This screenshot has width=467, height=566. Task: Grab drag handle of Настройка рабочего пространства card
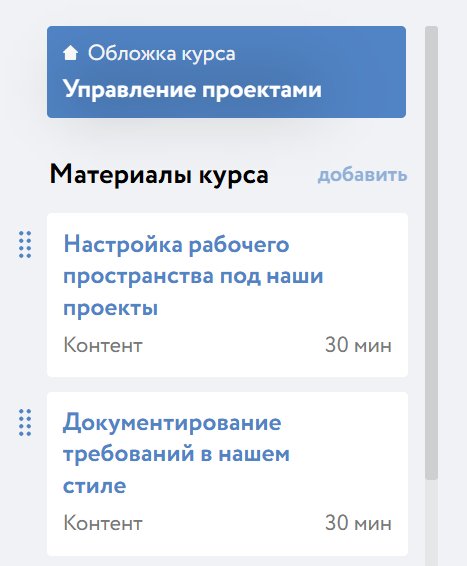[25, 245]
